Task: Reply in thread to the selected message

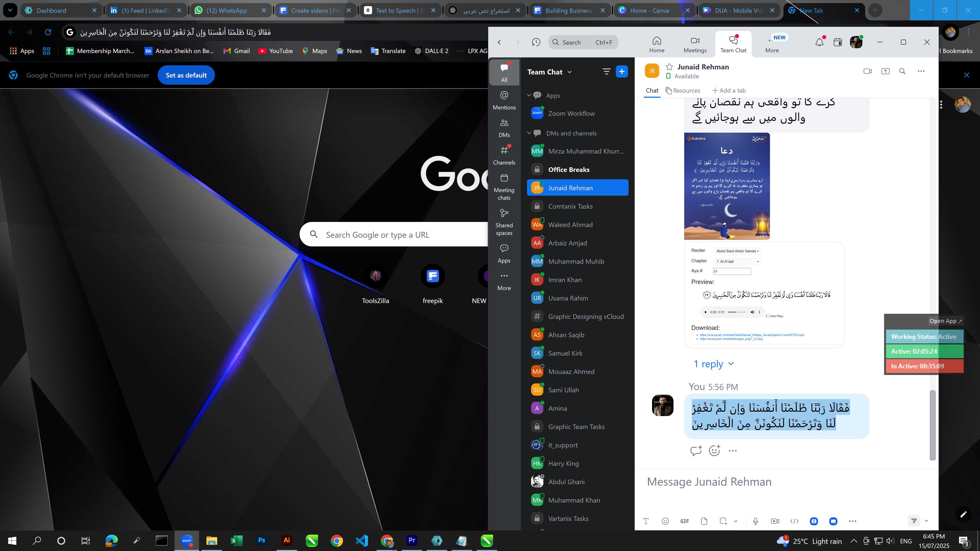Action: pos(696,450)
